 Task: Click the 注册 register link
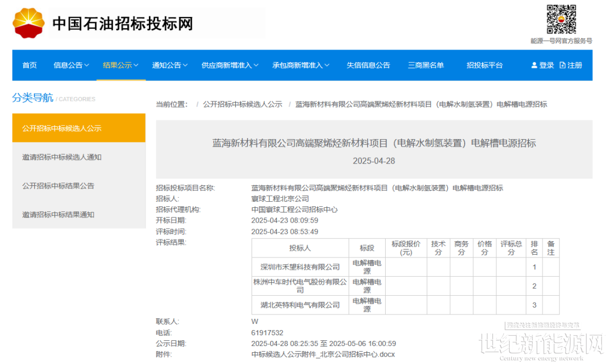coord(575,65)
